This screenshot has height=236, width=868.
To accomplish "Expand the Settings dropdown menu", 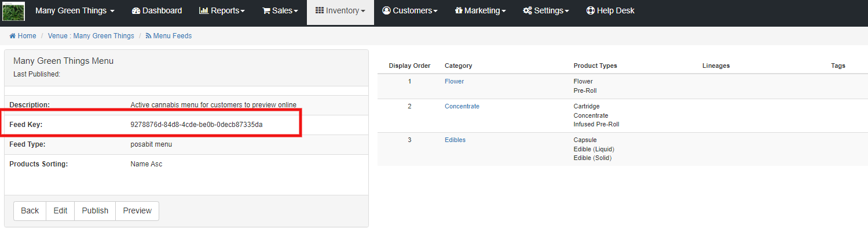I will tap(546, 10).
